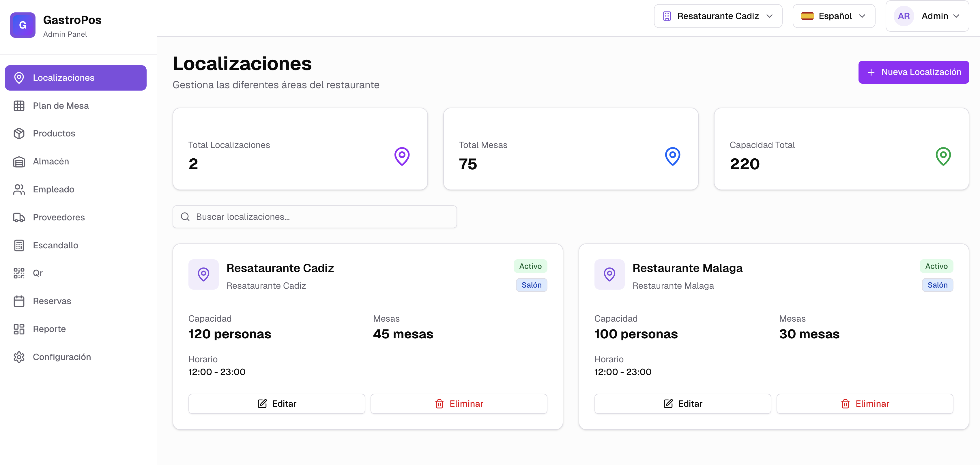Click the Qr code icon in sidebar
Screen dimensions: 980x465
pyautogui.click(x=19, y=273)
